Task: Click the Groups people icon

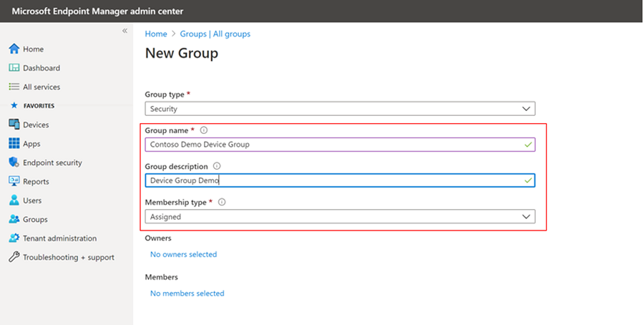Action: tap(14, 219)
